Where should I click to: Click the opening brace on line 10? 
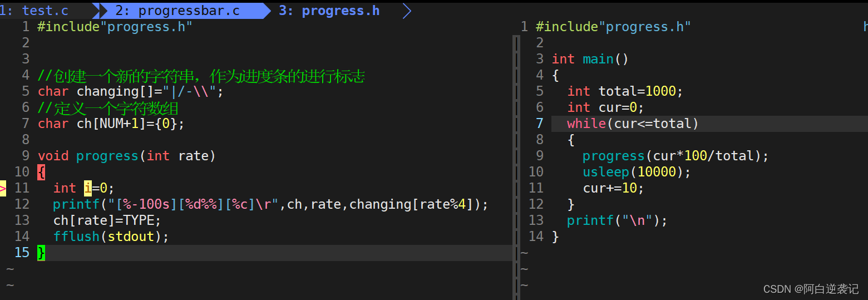coord(41,172)
